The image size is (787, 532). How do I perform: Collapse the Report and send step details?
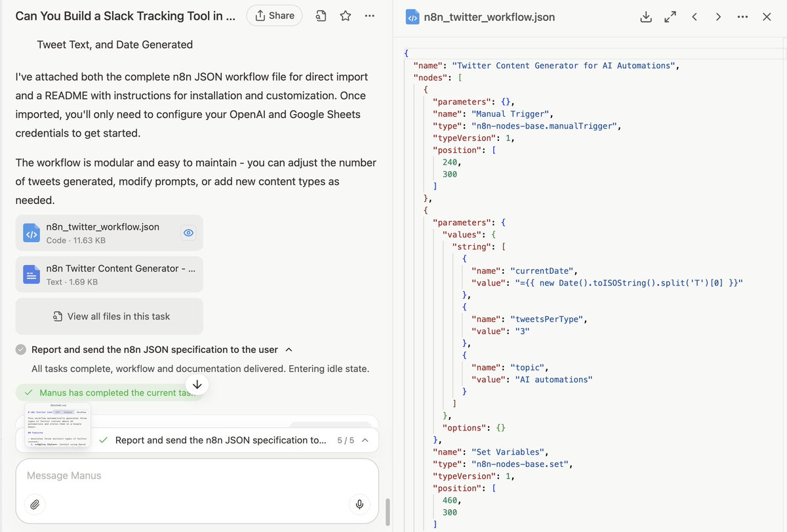(290, 350)
